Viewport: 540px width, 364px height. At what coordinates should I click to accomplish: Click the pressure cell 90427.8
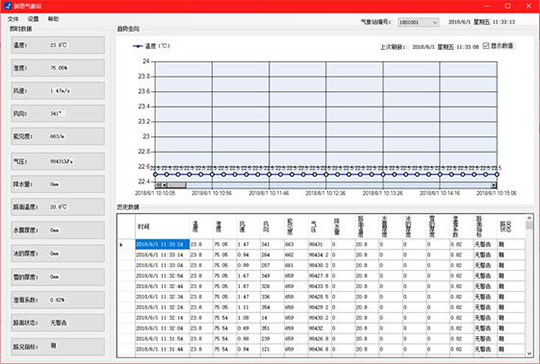(x=320, y=276)
